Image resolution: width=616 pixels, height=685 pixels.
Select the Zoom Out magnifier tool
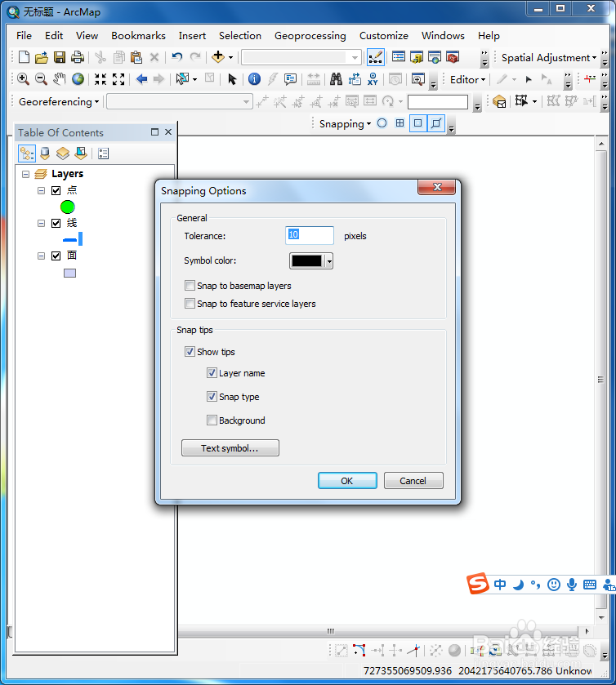(x=41, y=79)
